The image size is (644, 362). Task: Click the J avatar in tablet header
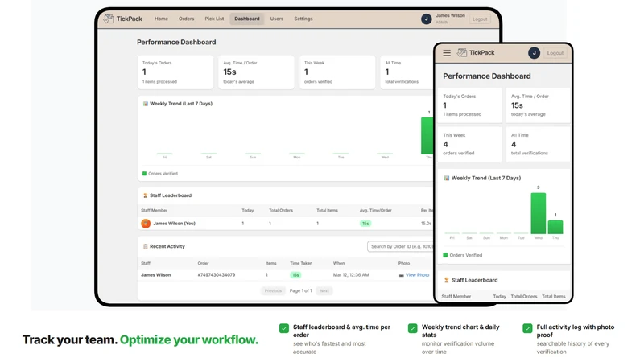427,19
